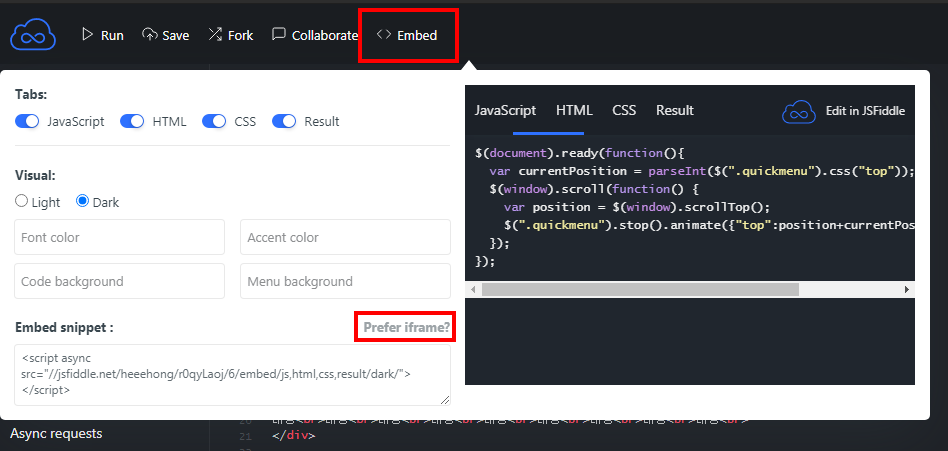Click the 'Visual:' heading text
Image resolution: width=948 pixels, height=451 pixels.
[35, 176]
